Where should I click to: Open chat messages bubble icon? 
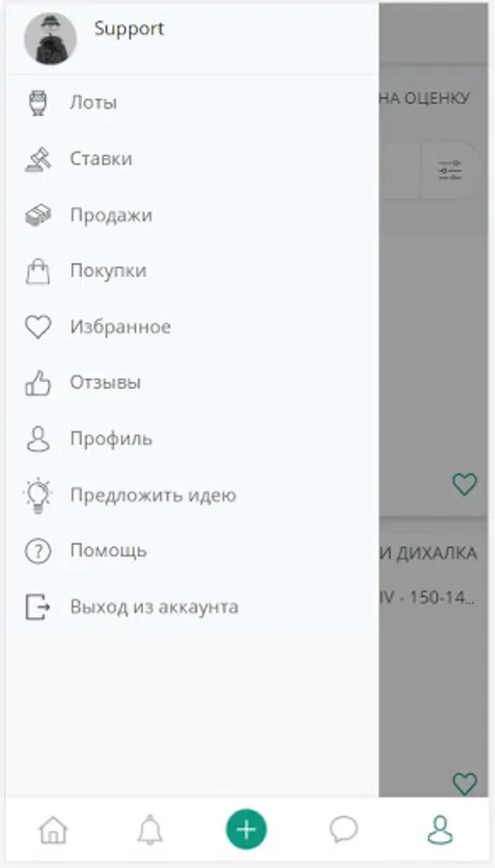tap(344, 829)
